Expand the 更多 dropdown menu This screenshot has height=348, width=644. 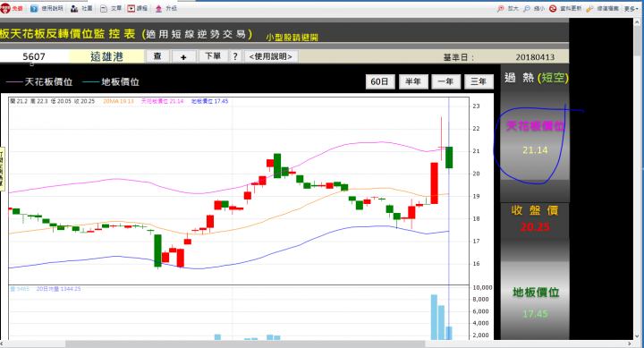(631, 8)
